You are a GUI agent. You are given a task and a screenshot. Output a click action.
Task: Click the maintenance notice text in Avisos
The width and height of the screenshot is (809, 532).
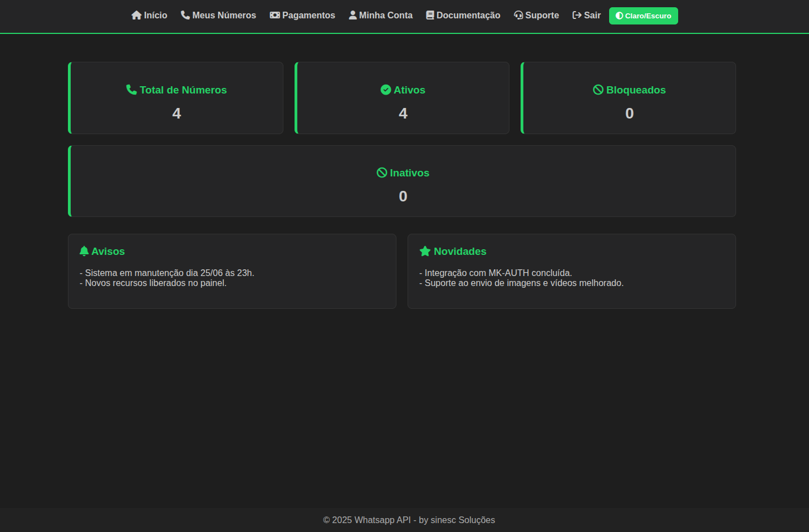point(167,273)
